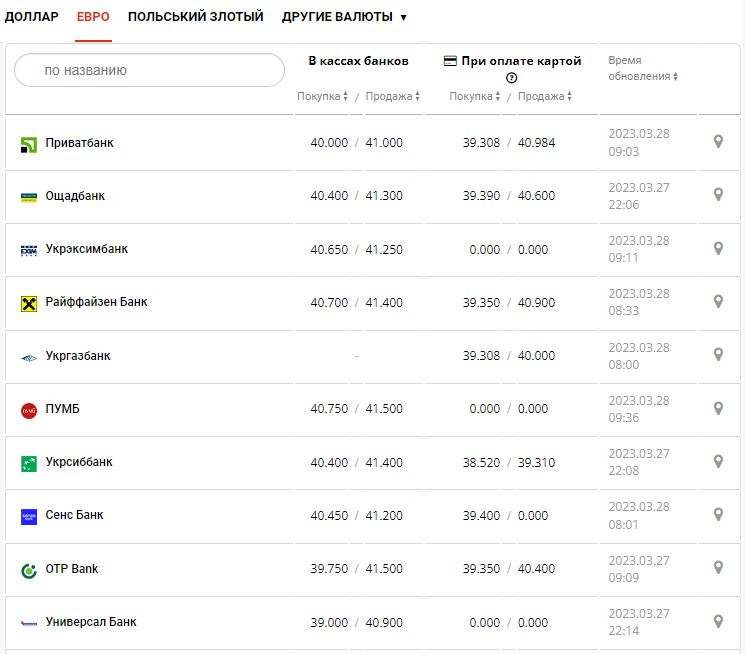Expand the ДРУГИЕ ВАЛЮТЫ dropdown
Image resolution: width=745 pixels, height=654 pixels.
pyautogui.click(x=344, y=17)
